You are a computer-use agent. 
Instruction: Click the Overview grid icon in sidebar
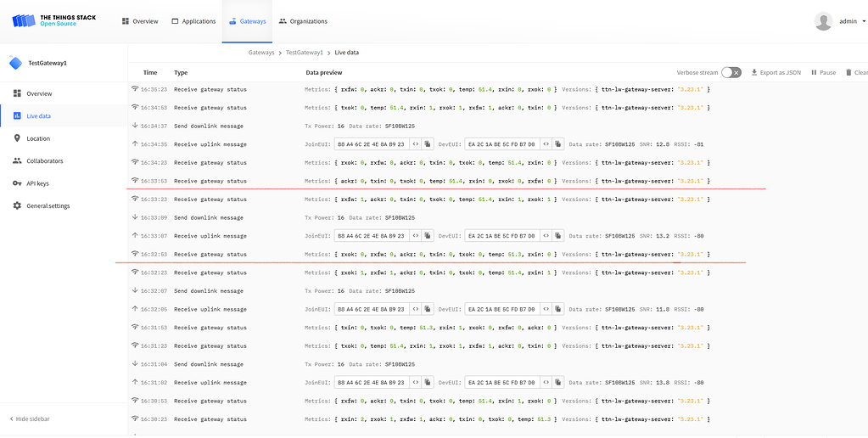[17, 93]
